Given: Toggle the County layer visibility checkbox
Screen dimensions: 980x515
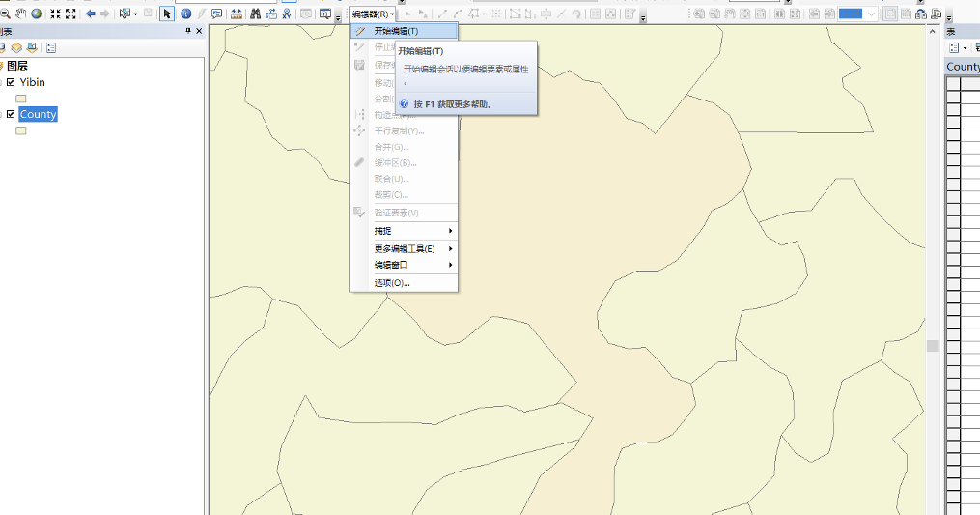Looking at the screenshot, I should (11, 114).
